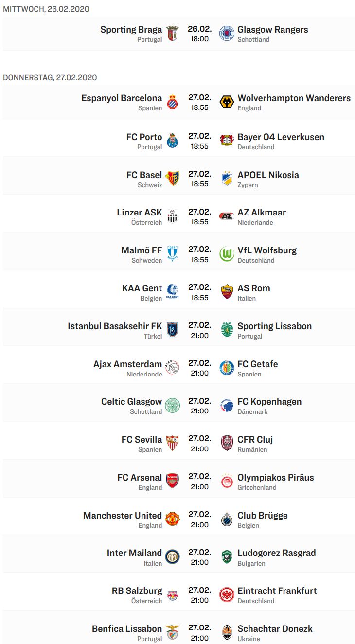355x644 pixels.
Task: Open the Ajax Amsterdam team link
Action: [x=127, y=364]
